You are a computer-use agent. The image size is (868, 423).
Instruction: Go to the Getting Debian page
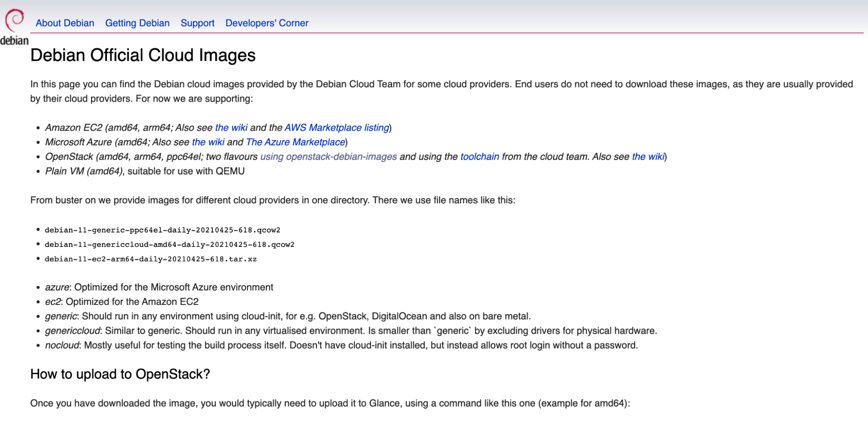coord(137,23)
